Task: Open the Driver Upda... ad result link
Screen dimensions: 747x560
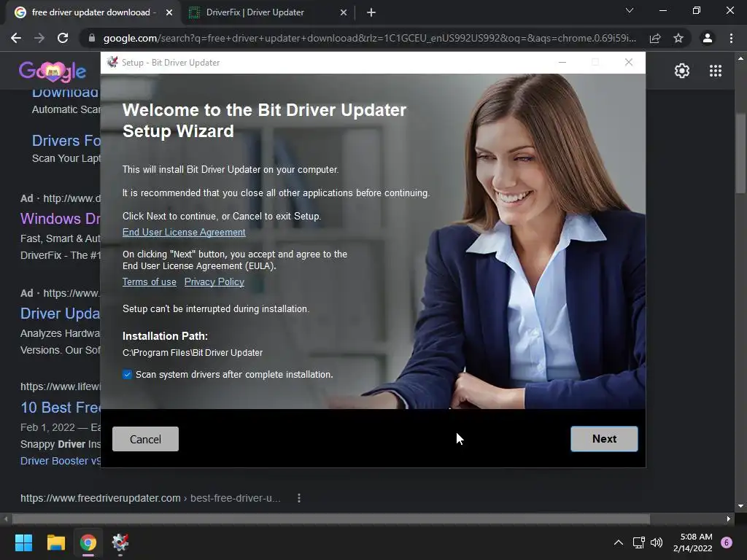Action: pyautogui.click(x=60, y=314)
